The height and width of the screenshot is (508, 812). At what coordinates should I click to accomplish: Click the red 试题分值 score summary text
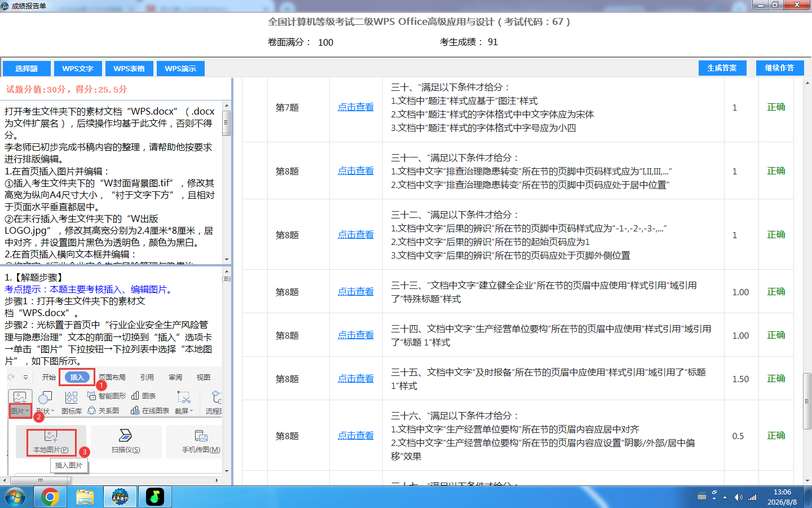[x=67, y=89]
